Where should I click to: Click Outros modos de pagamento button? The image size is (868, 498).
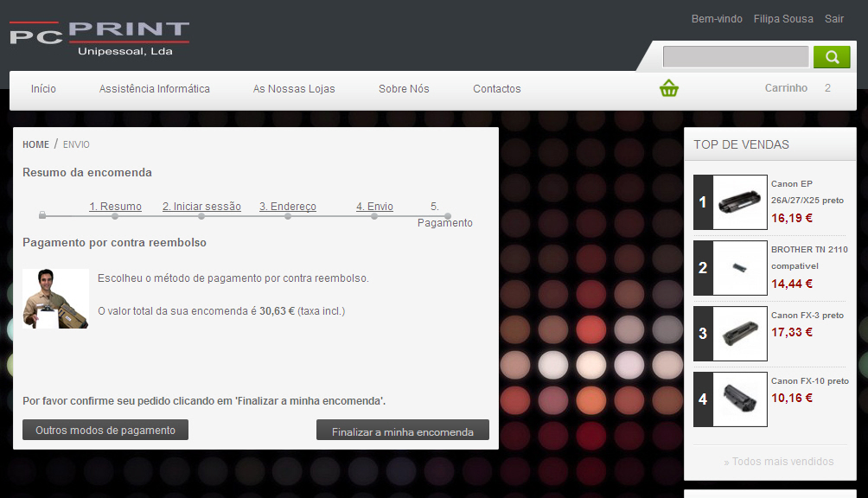pos(105,430)
